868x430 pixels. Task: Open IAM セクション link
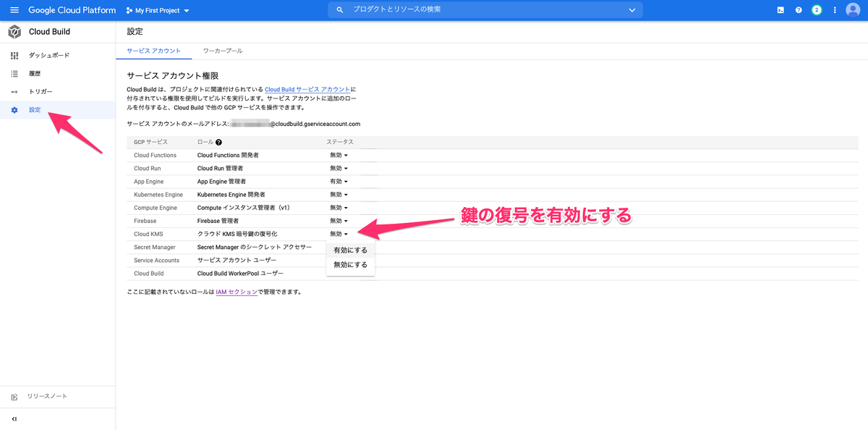pyautogui.click(x=237, y=292)
